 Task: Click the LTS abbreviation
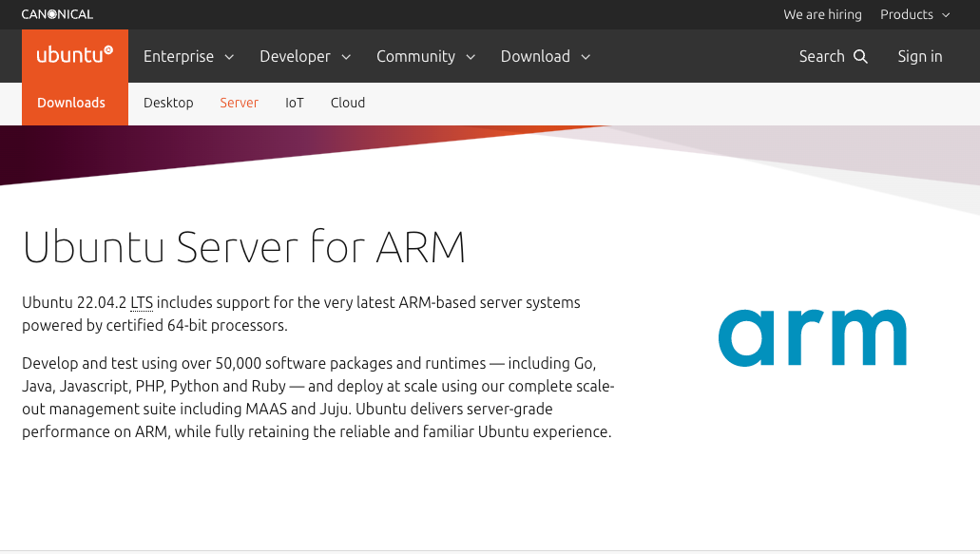[x=142, y=302]
